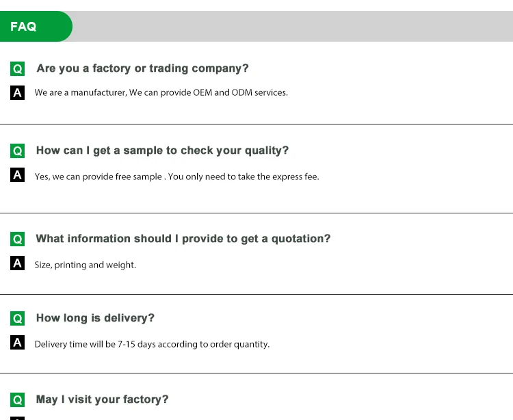Image resolution: width=513 pixels, height=420 pixels.
Task: Click Q icon beside the sample quality question
Action: tap(18, 151)
